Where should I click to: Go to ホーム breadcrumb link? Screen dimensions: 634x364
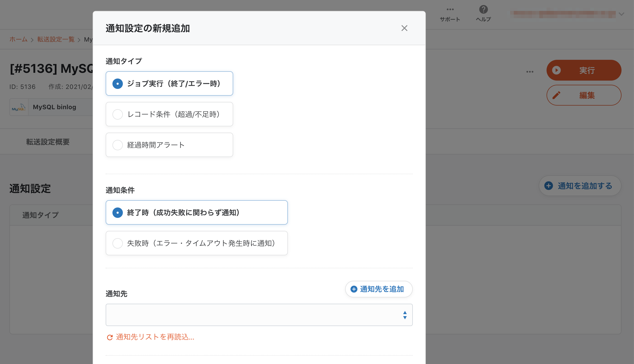click(18, 39)
